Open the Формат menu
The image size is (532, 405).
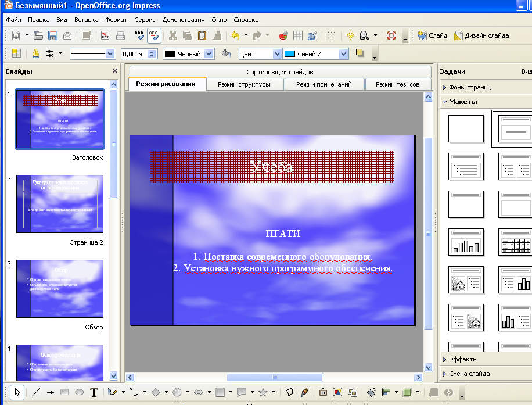pos(116,20)
